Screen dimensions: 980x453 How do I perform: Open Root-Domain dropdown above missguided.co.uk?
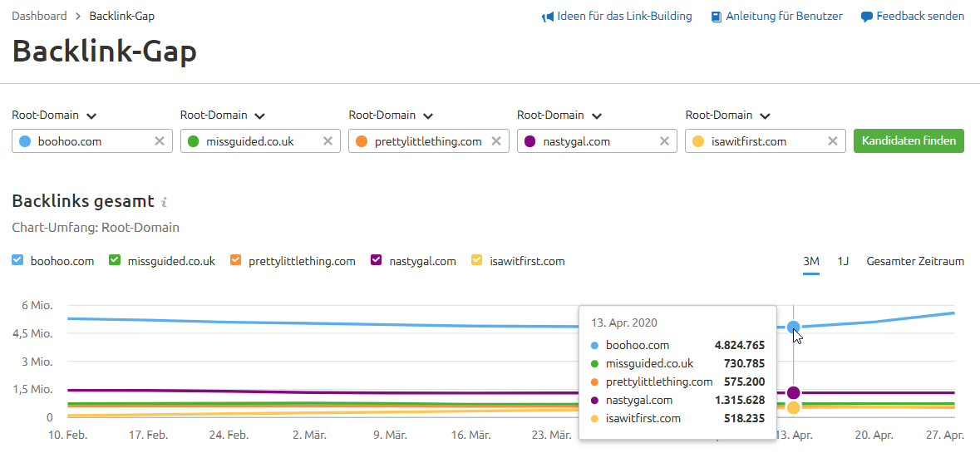[x=223, y=116]
